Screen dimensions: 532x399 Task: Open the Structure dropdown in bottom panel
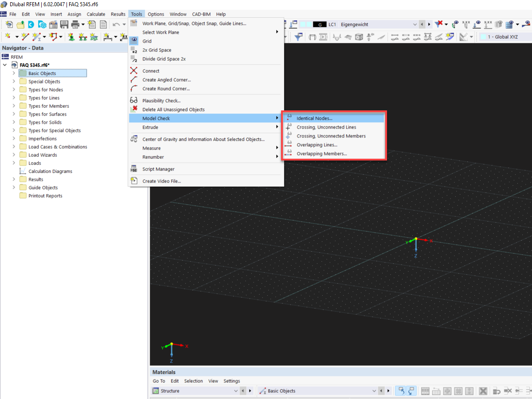pyautogui.click(x=236, y=391)
